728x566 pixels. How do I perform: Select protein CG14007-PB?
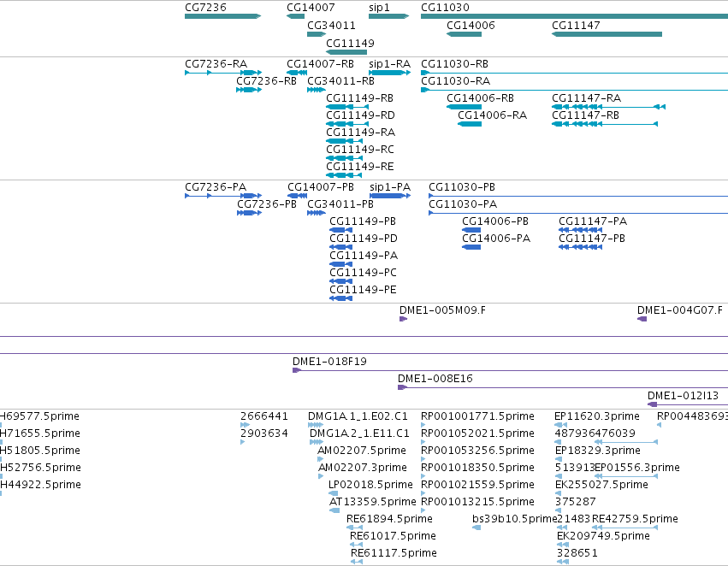pos(320,187)
